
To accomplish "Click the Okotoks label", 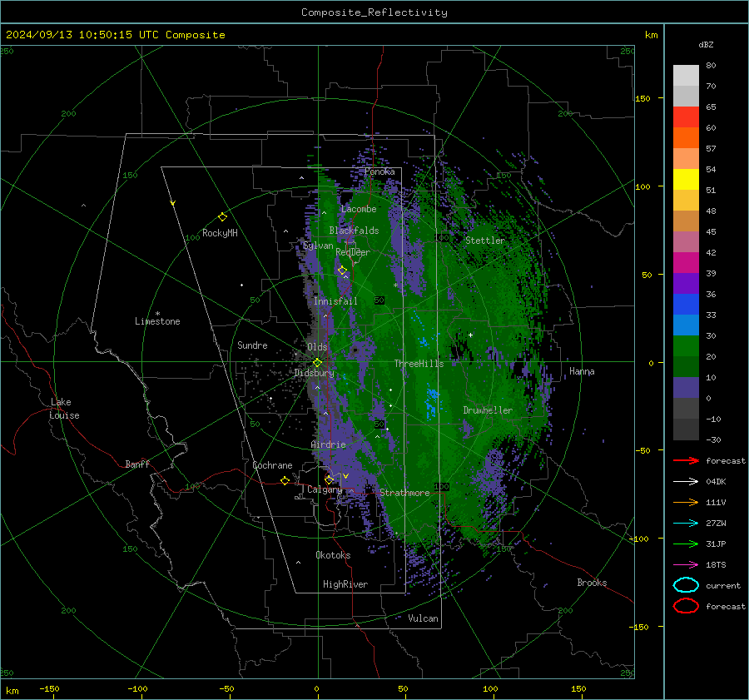I will (333, 555).
